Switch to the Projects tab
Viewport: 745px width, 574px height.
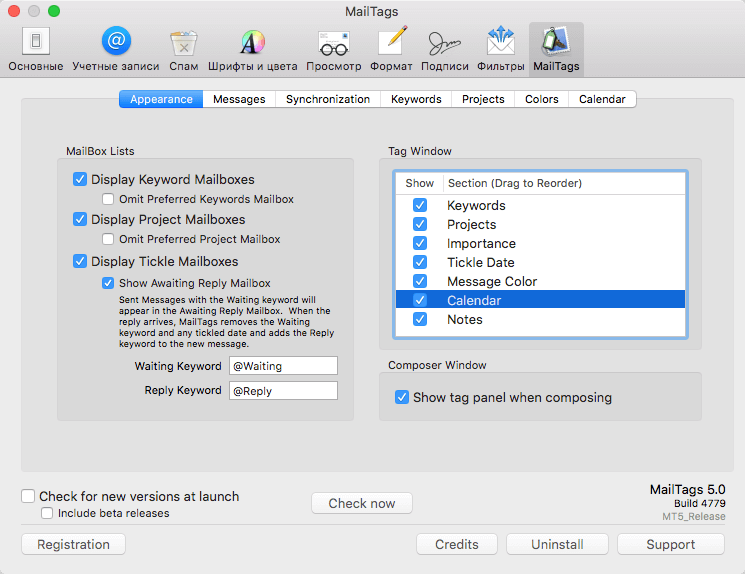point(483,99)
